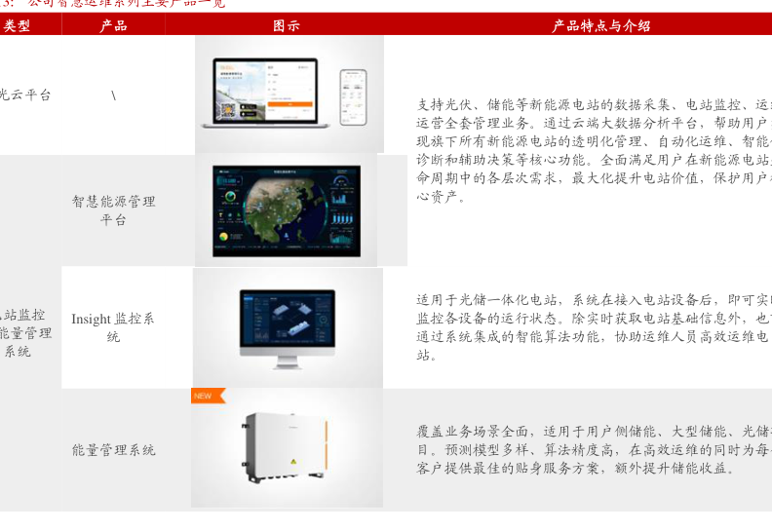772x532 pixels.
Task: Click the laptop screenshot image
Action: (265, 91)
